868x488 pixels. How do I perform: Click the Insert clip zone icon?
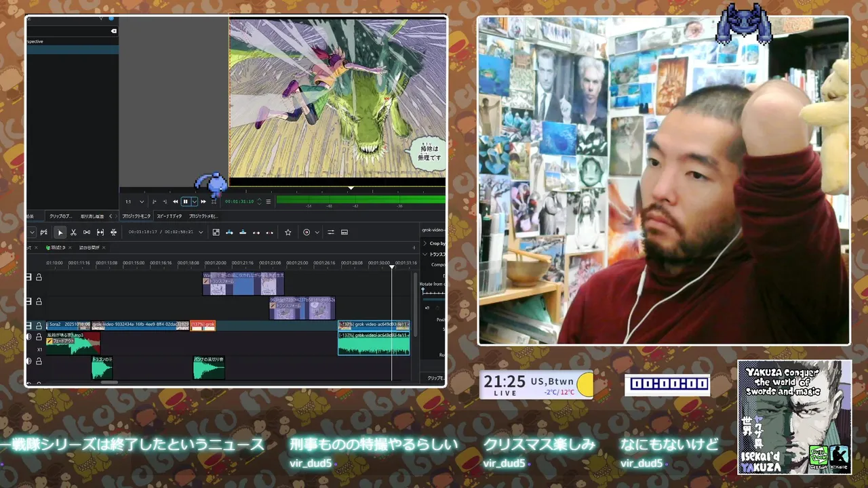[229, 232]
